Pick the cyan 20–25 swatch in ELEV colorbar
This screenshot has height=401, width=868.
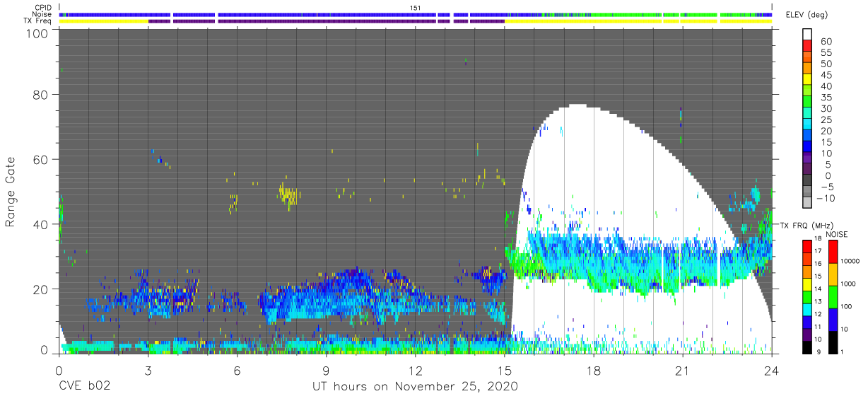coord(809,125)
